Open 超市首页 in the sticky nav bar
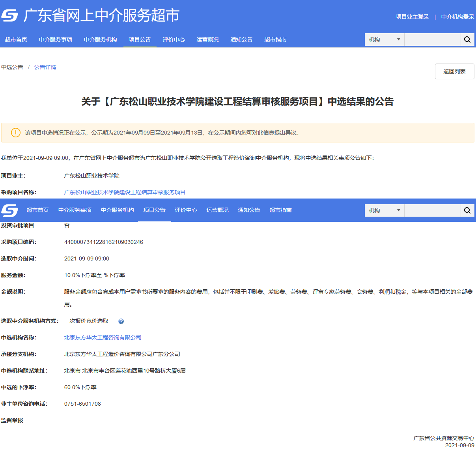476x459 pixels. (x=38, y=210)
